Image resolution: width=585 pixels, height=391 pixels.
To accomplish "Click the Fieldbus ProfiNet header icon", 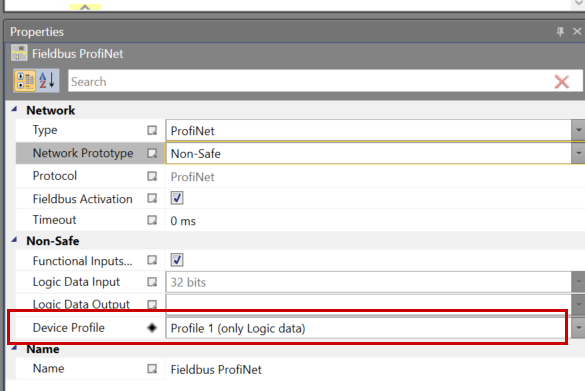I will 19,53.
